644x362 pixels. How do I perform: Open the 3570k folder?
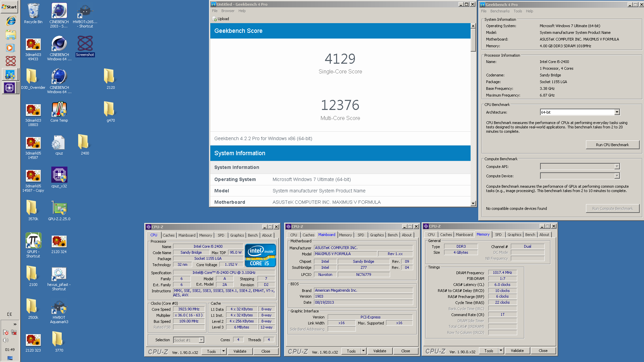coord(33,210)
